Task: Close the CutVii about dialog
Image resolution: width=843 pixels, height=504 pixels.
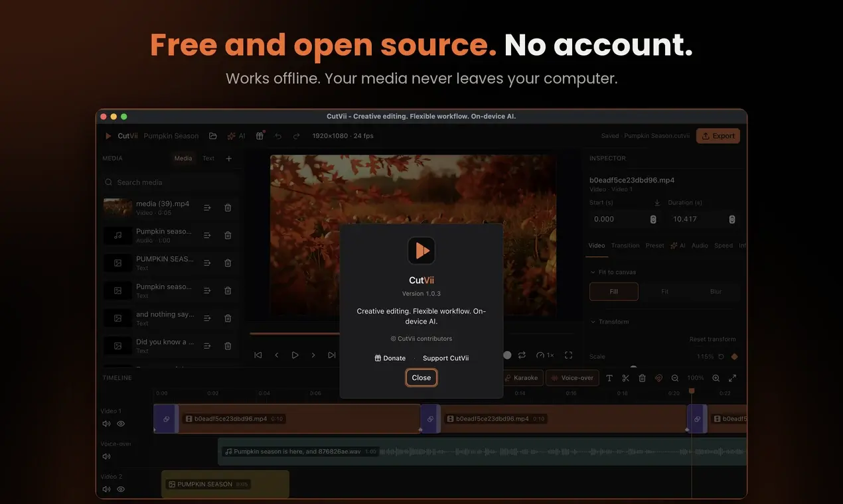Action: [421, 377]
